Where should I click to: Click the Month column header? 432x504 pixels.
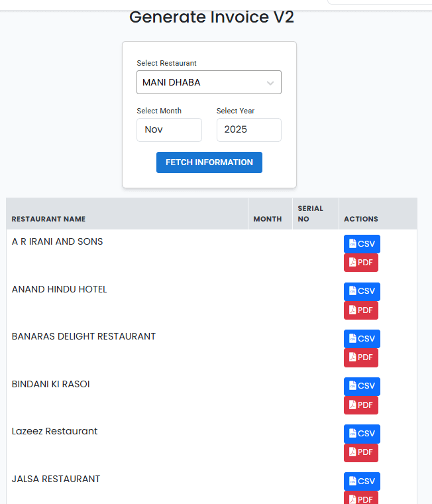click(x=268, y=219)
